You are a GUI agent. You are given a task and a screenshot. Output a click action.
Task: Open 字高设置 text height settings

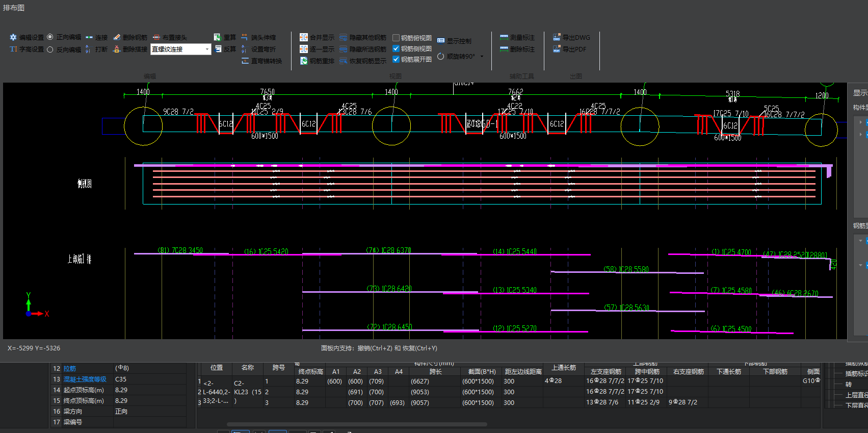pos(27,49)
